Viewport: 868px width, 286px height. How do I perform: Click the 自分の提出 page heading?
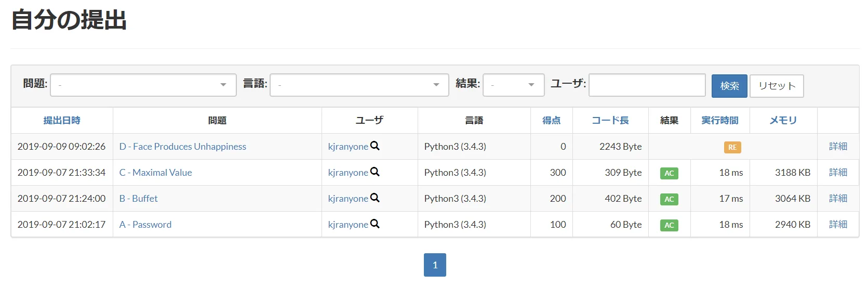69,20
